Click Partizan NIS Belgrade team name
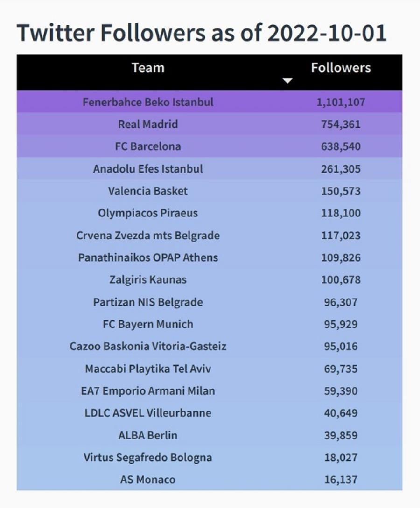This screenshot has height=508, width=420. pyautogui.click(x=148, y=302)
